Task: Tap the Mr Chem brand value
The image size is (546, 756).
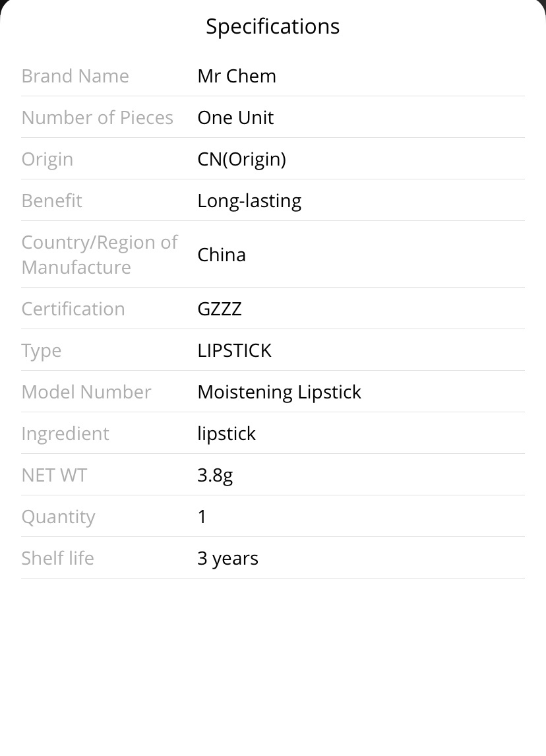Action: pyautogui.click(x=237, y=76)
